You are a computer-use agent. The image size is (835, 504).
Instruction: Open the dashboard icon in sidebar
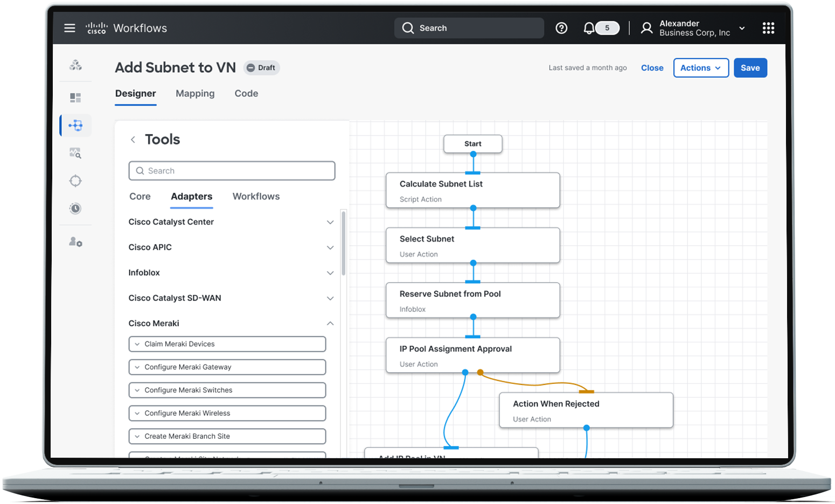75,97
